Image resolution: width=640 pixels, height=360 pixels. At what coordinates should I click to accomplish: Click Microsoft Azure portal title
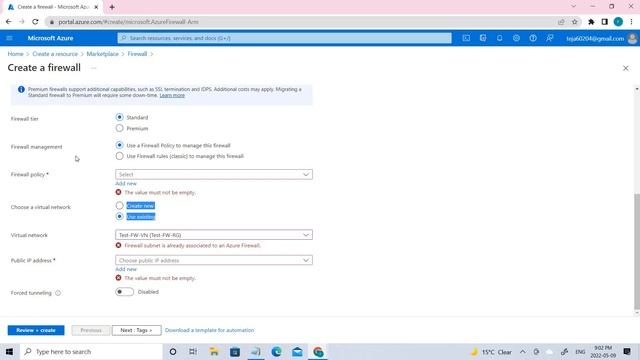[50, 38]
